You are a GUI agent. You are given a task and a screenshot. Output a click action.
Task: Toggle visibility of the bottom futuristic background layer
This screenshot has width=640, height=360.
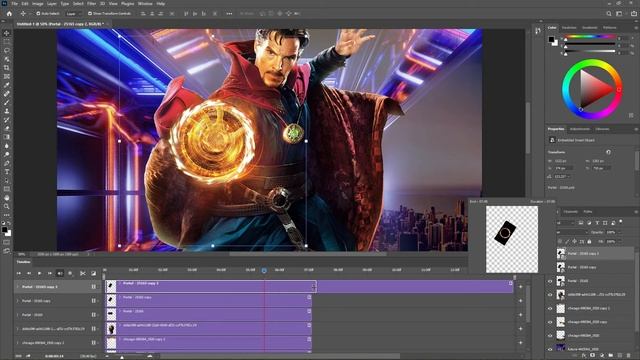coord(550,349)
